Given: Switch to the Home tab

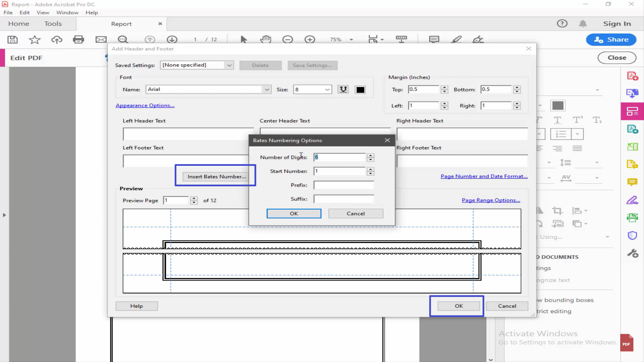Looking at the screenshot, I should 18,24.
